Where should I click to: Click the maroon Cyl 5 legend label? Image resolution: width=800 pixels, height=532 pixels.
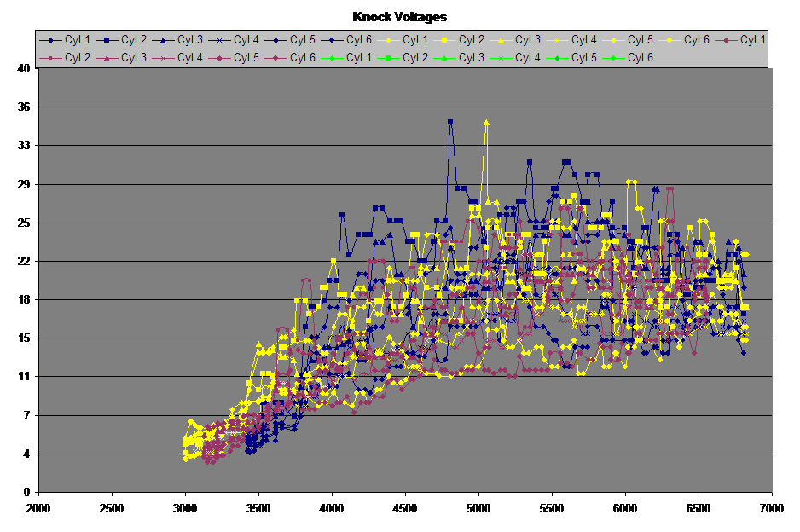(246, 57)
